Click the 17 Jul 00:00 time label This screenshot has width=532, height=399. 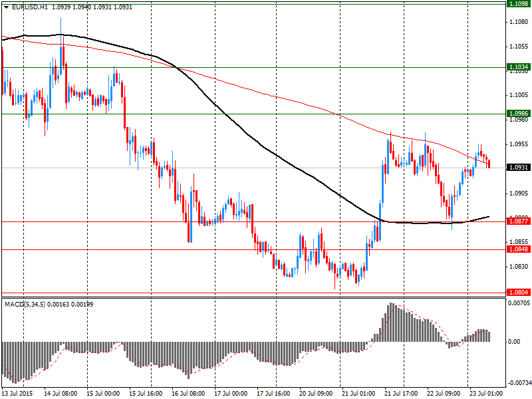pos(231,393)
